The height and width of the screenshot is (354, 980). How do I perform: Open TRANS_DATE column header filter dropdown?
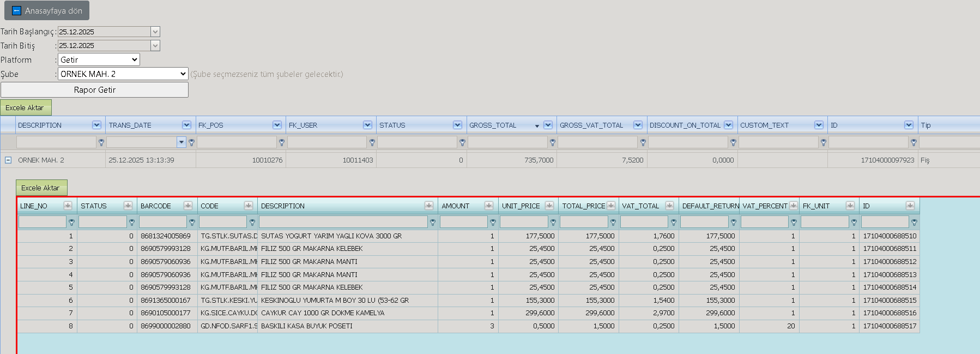click(186, 125)
